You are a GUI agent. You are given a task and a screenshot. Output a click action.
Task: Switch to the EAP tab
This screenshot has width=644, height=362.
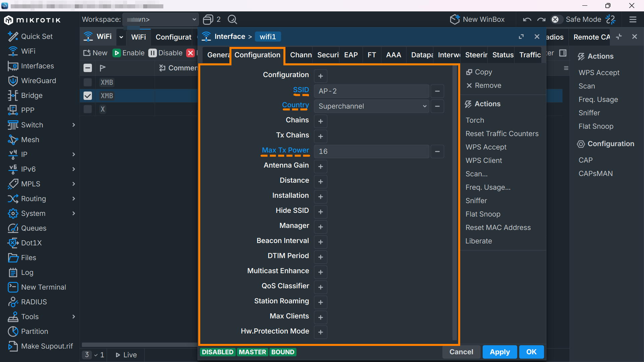[351, 55]
